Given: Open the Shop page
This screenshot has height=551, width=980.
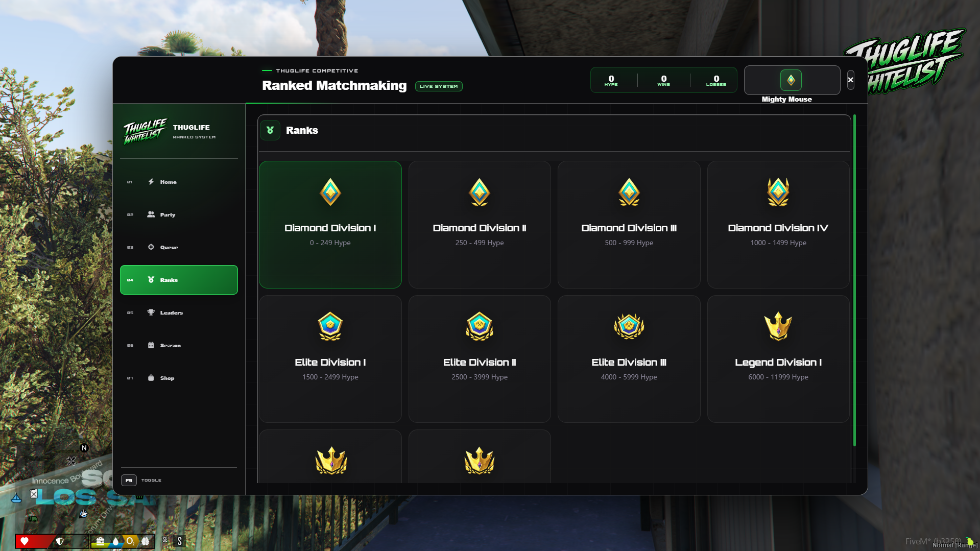Looking at the screenshot, I should [x=179, y=378].
